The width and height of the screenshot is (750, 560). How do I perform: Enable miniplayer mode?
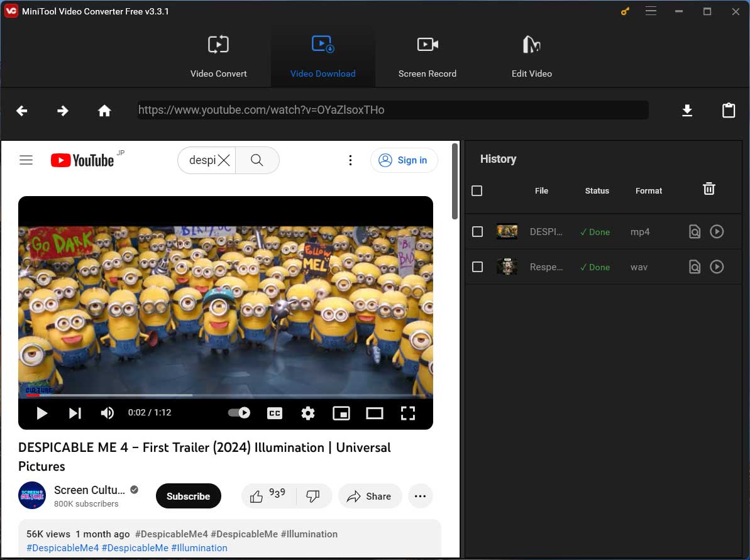(x=341, y=413)
